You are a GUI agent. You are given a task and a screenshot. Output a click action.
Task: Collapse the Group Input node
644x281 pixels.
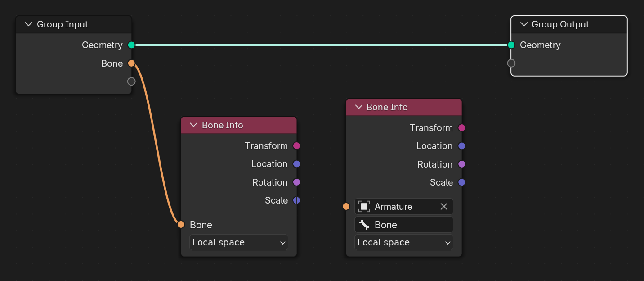point(29,24)
